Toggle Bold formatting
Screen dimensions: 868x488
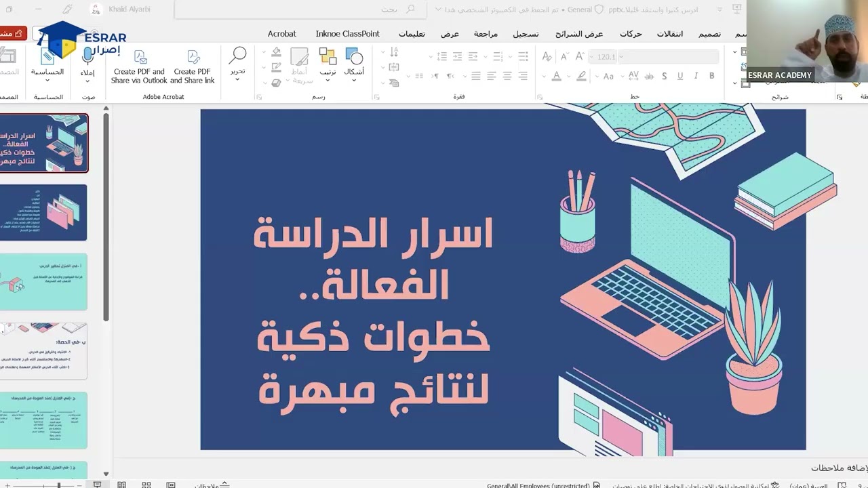pyautogui.click(x=711, y=76)
